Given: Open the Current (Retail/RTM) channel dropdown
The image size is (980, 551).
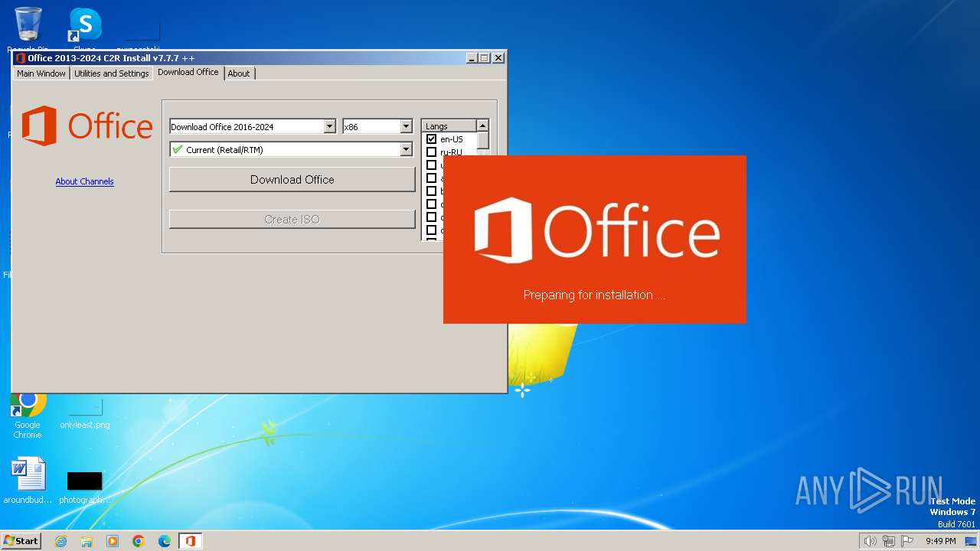Looking at the screenshot, I should [x=407, y=150].
